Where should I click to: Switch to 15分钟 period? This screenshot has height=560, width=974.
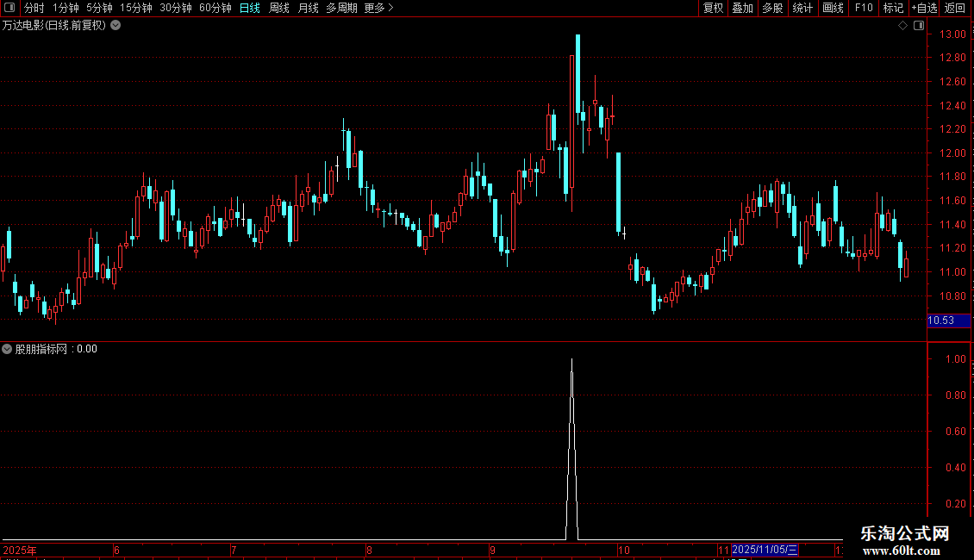coord(136,8)
